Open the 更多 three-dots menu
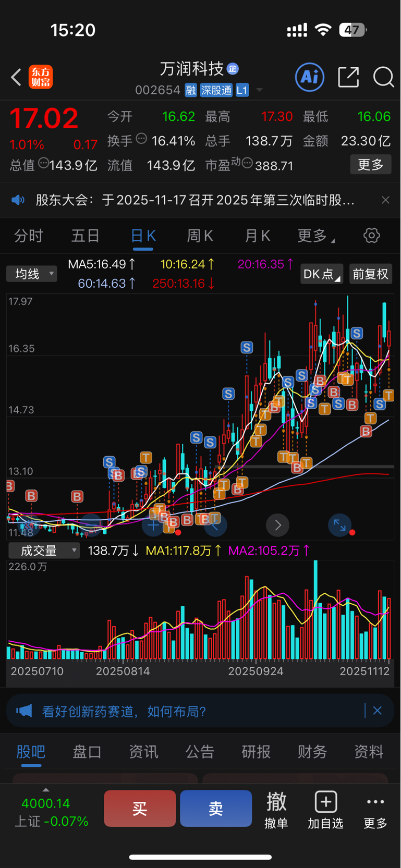This screenshot has width=401, height=868. pos(375,809)
